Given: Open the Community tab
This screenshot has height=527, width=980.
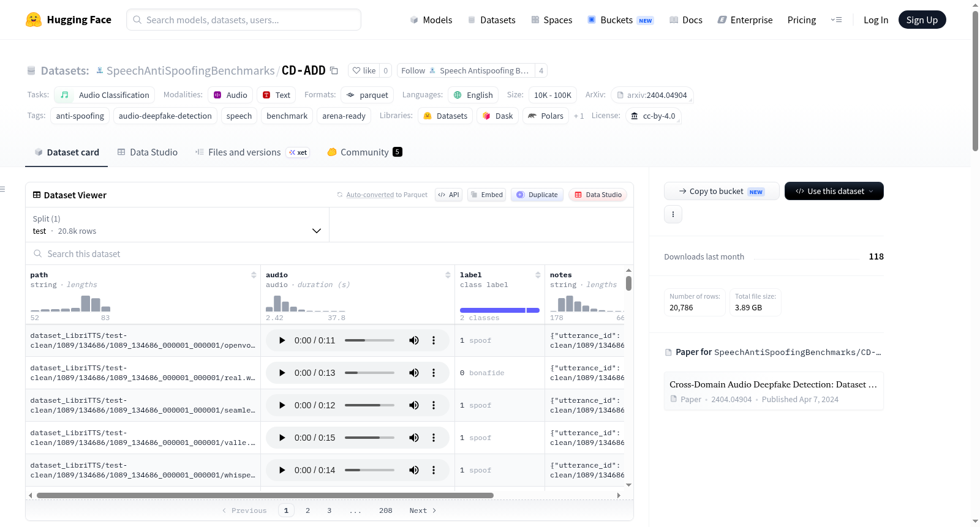Looking at the screenshot, I should click(x=364, y=152).
